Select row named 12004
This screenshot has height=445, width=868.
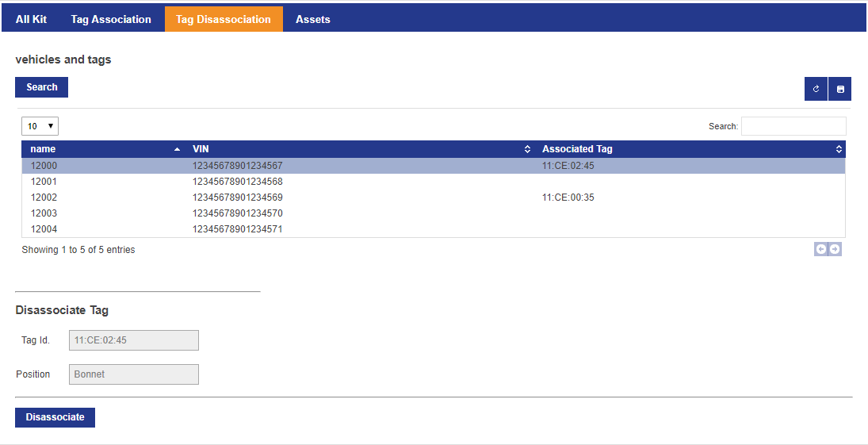434,229
